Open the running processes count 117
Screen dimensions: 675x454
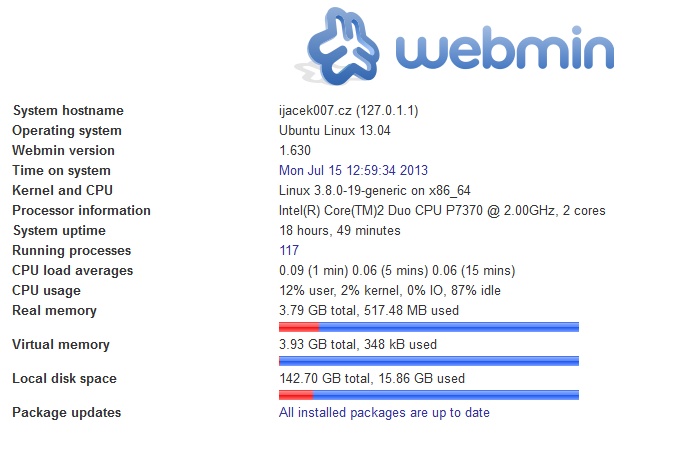pyautogui.click(x=289, y=251)
